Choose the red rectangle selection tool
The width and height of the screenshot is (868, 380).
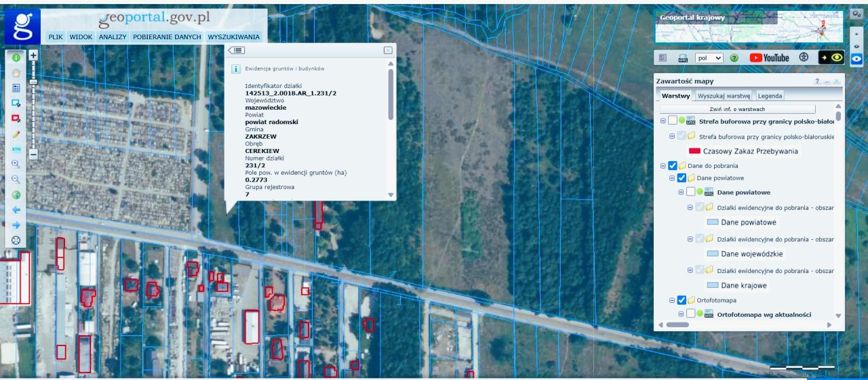coord(16,118)
